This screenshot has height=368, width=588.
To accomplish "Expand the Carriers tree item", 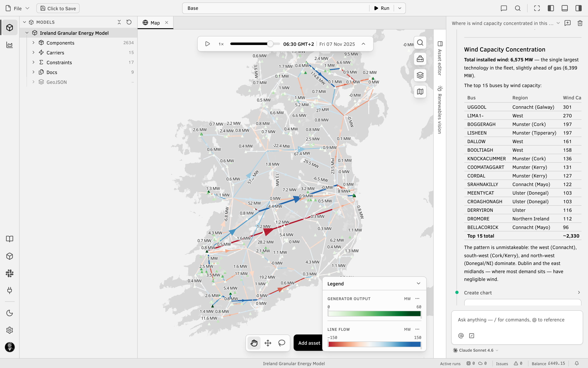I will (x=33, y=52).
